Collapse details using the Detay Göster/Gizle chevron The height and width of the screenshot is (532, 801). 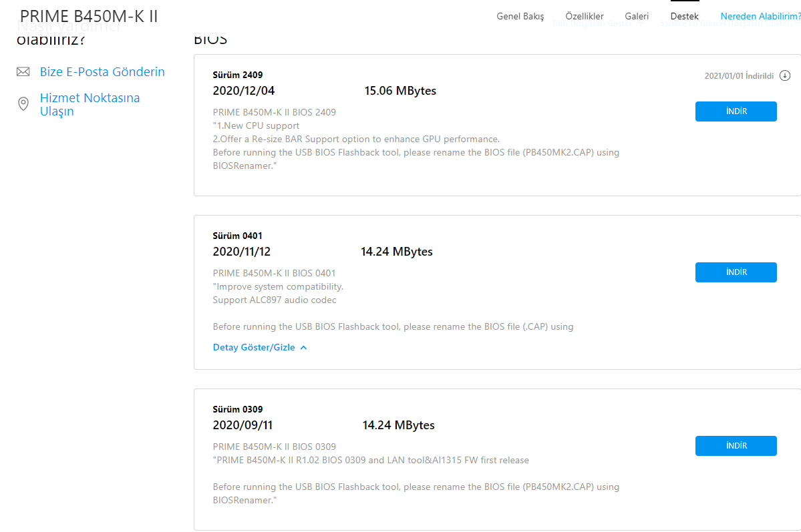(303, 348)
